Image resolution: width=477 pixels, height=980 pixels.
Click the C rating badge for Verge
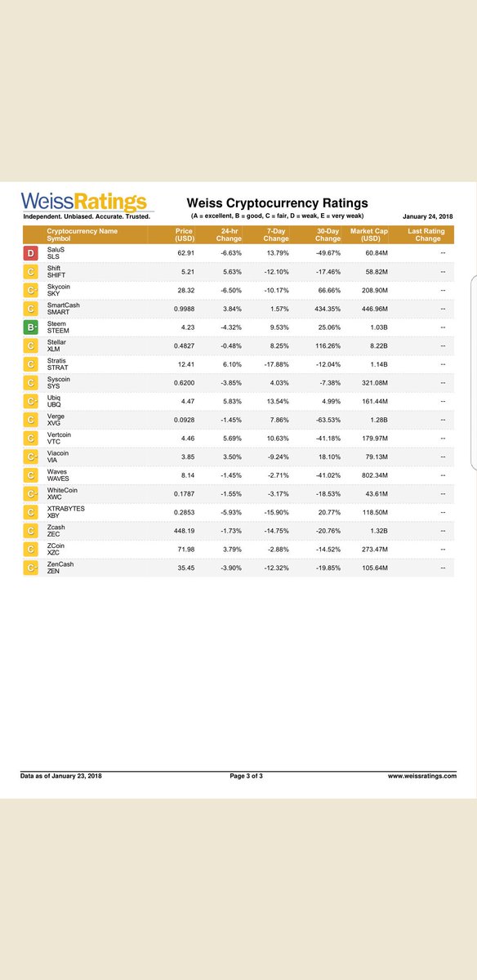click(31, 420)
